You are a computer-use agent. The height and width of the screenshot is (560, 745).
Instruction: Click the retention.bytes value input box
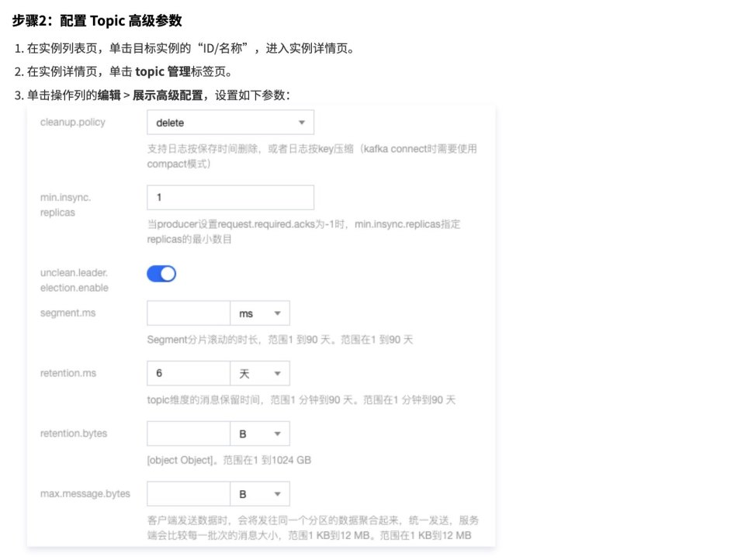(x=188, y=434)
